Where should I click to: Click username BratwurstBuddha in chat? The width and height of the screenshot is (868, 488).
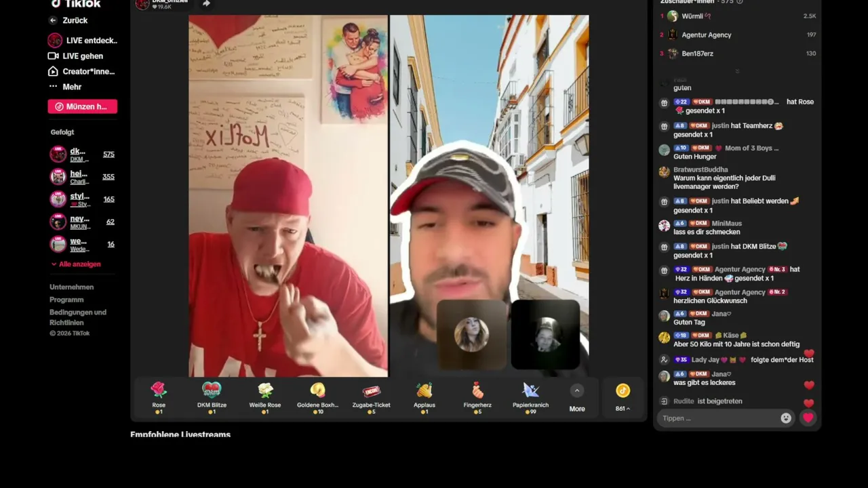pos(701,169)
